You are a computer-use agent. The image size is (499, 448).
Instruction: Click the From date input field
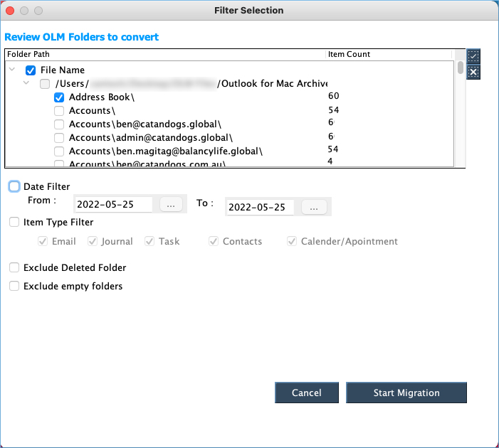click(x=113, y=206)
